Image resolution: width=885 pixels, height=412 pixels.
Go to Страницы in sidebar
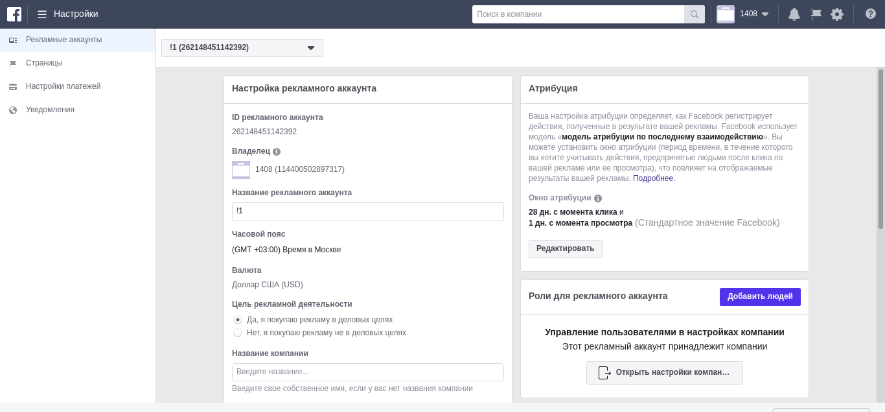(x=43, y=63)
